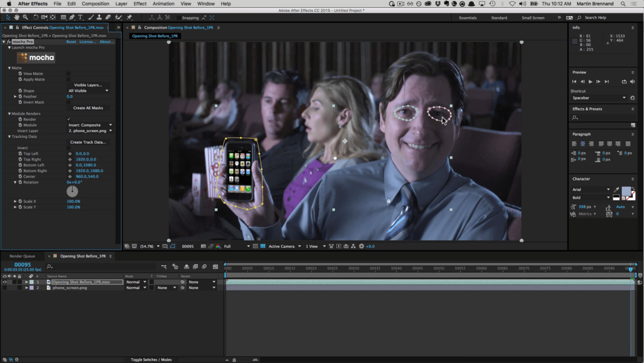Select left text alignment in Paragraph panel

(x=574, y=144)
